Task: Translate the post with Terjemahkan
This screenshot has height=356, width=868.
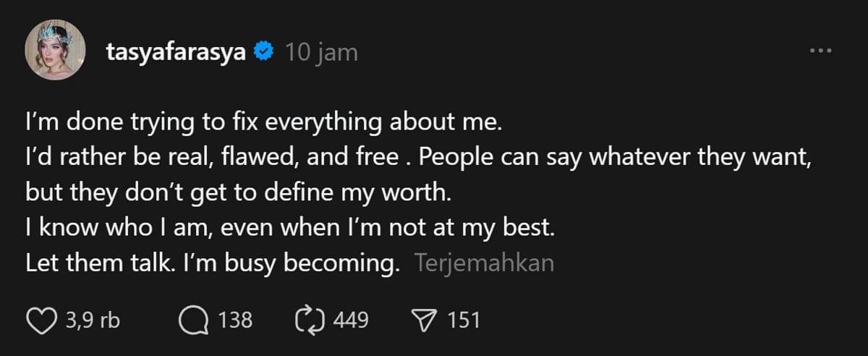Action: (485, 263)
